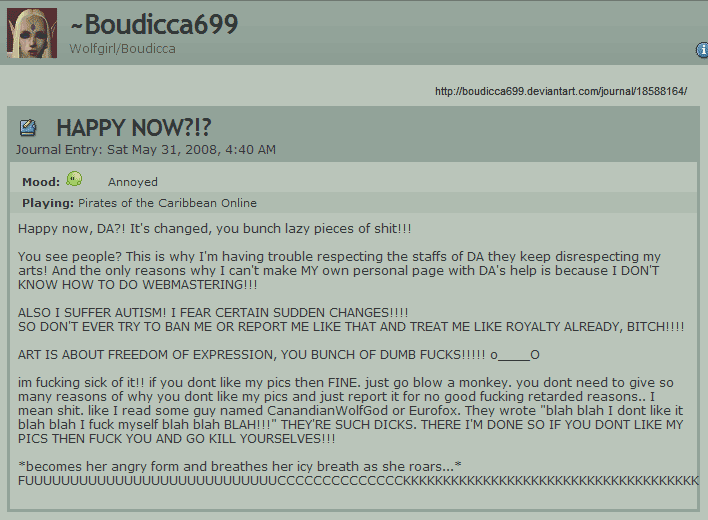The width and height of the screenshot is (708, 520).
Task: Open the boudicca699.deviantart.com journal URL
Action: (x=561, y=91)
